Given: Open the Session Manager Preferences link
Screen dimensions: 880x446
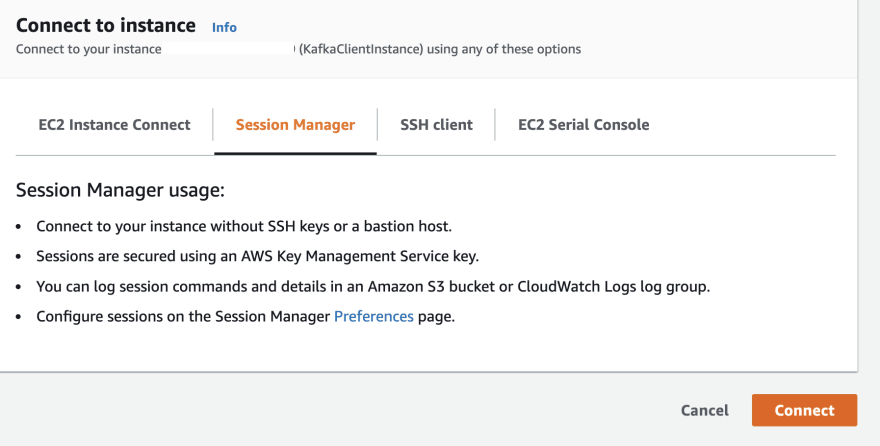Looking at the screenshot, I should 373,316.
